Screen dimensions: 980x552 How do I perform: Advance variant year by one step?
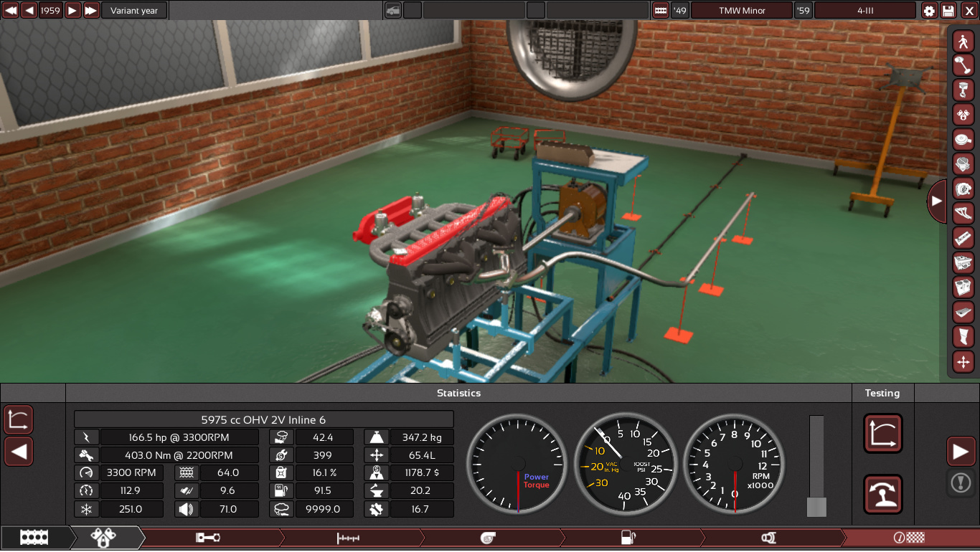point(72,11)
